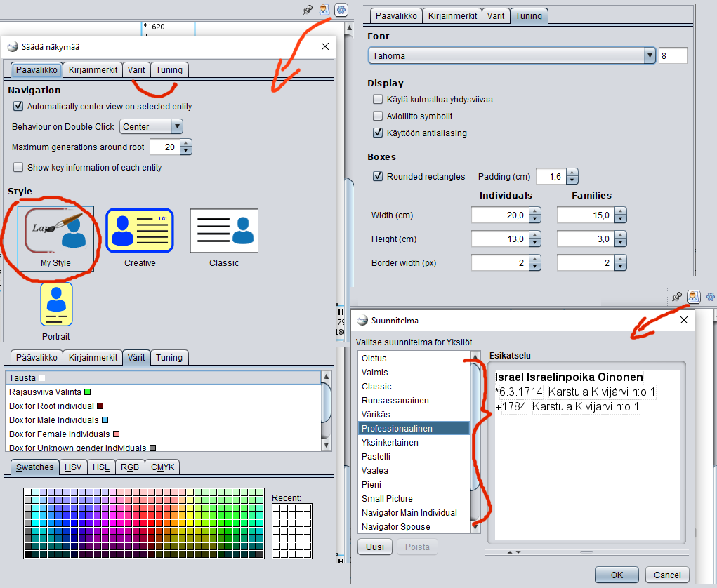Image resolution: width=717 pixels, height=588 pixels.
Task: Select Runsassanainen in the suunnitelma list
Action: pos(414,400)
